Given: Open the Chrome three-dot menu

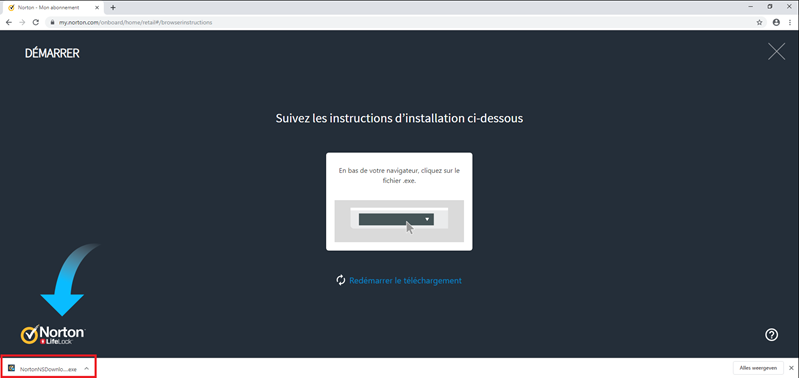Looking at the screenshot, I should 790,22.
